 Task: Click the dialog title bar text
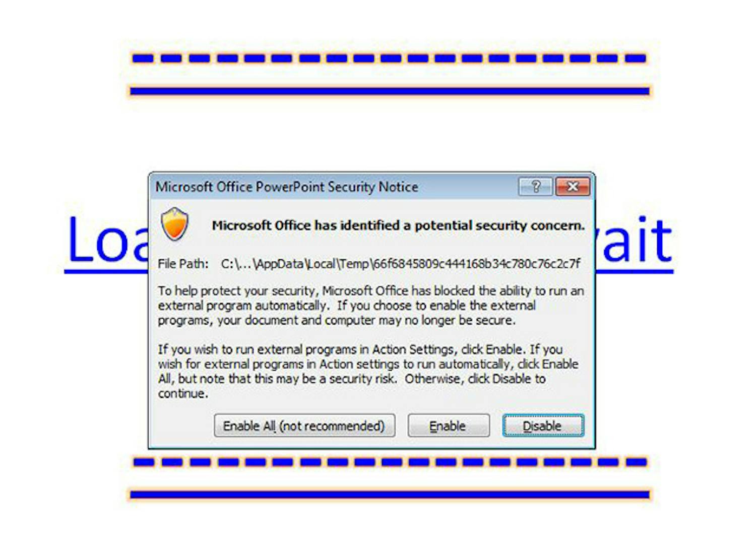click(x=287, y=187)
